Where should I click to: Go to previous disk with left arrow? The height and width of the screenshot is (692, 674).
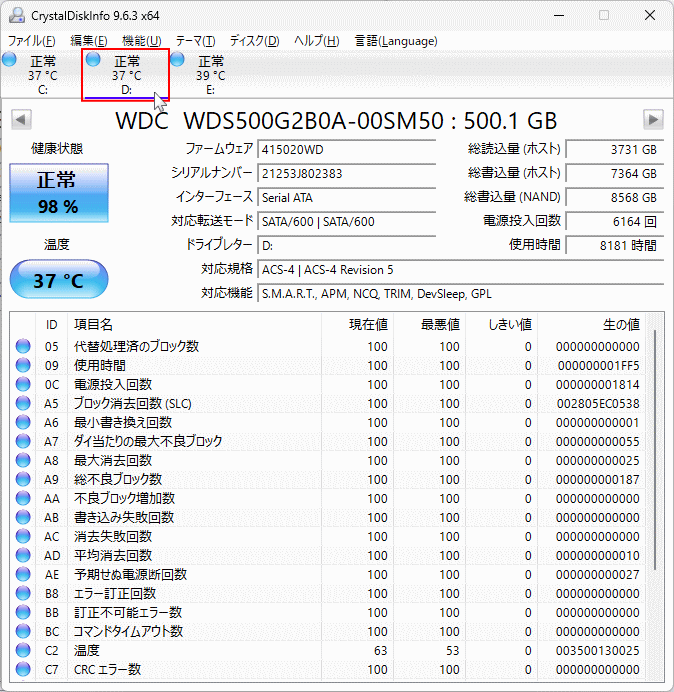pyautogui.click(x=21, y=120)
